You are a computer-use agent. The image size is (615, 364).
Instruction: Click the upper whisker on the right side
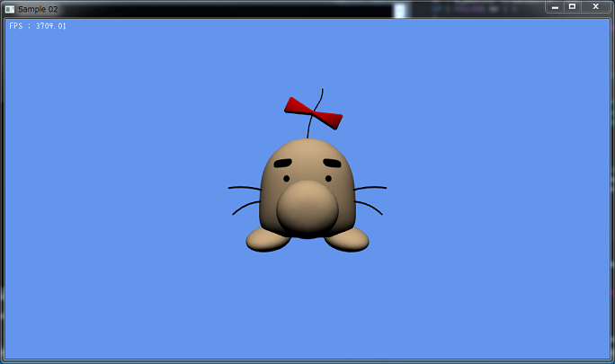point(370,188)
